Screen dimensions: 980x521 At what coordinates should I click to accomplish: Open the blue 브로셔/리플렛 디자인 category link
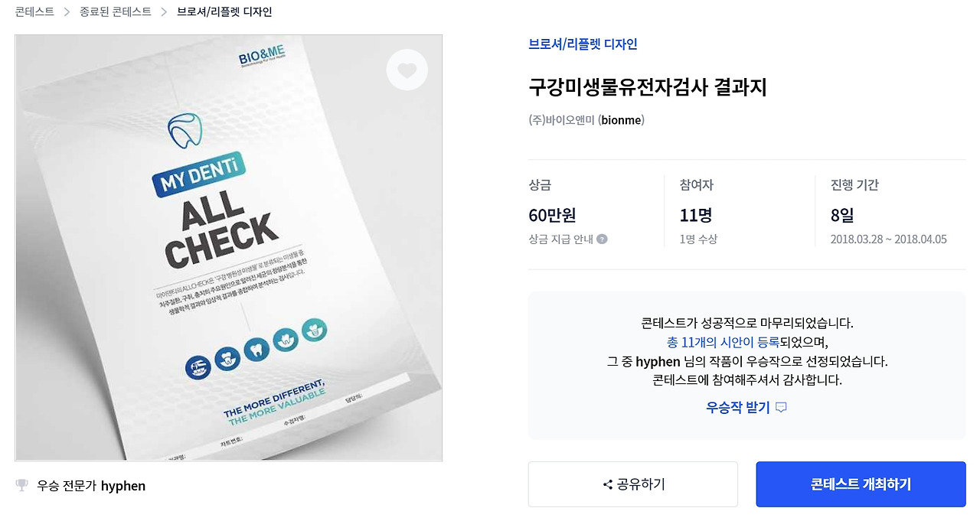583,44
